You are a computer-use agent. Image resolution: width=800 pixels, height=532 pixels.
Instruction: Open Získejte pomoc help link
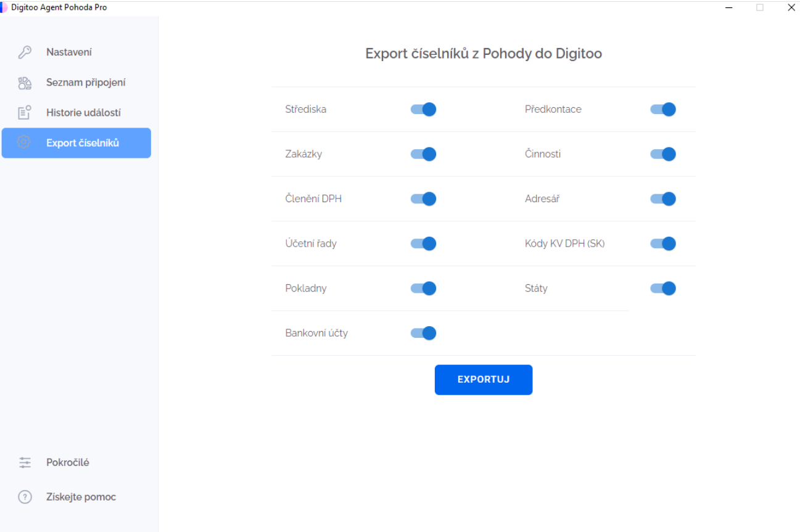pyautogui.click(x=76, y=497)
